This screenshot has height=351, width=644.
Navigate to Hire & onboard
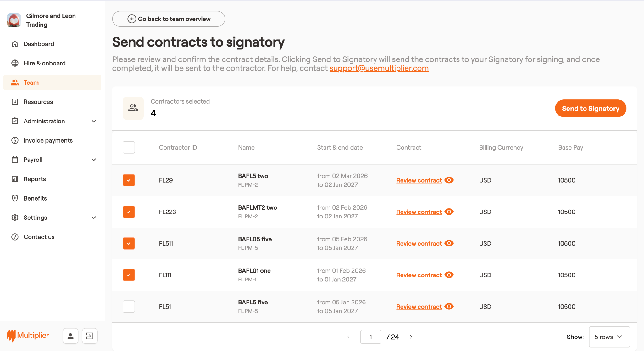click(45, 63)
